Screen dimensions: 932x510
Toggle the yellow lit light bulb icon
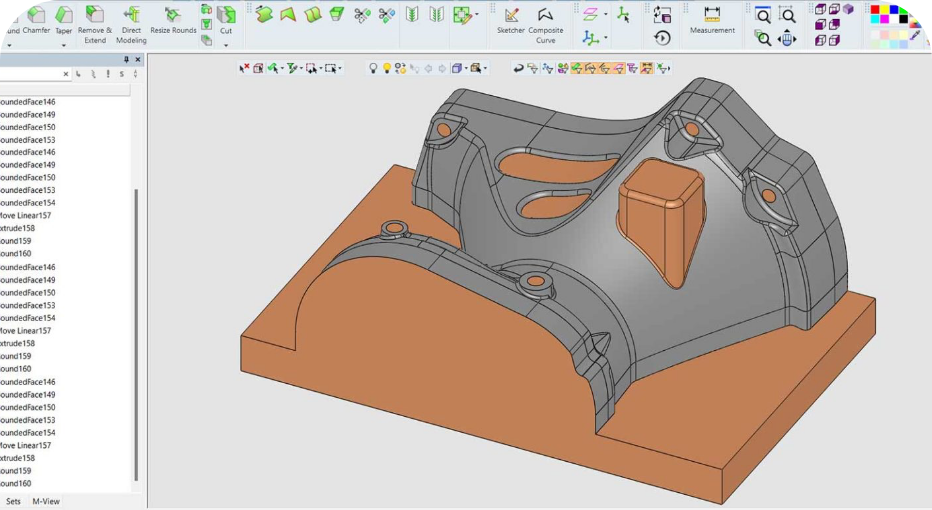click(x=386, y=68)
